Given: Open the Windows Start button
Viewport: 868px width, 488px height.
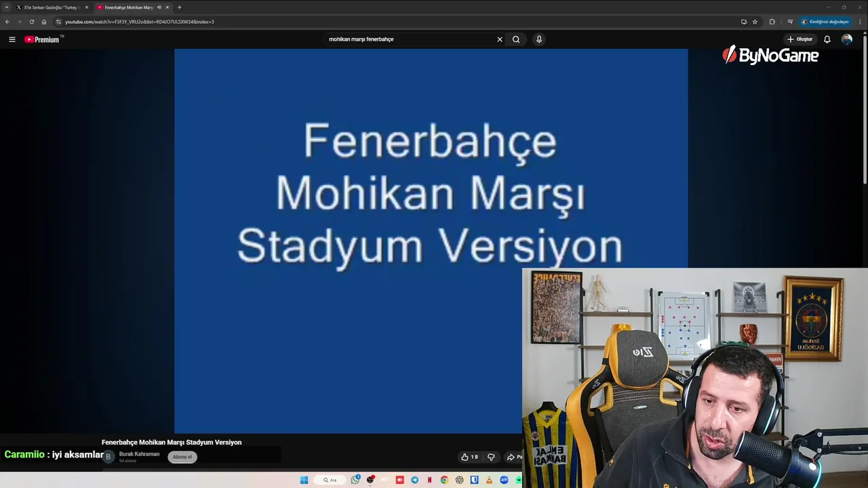Looking at the screenshot, I should [304, 480].
